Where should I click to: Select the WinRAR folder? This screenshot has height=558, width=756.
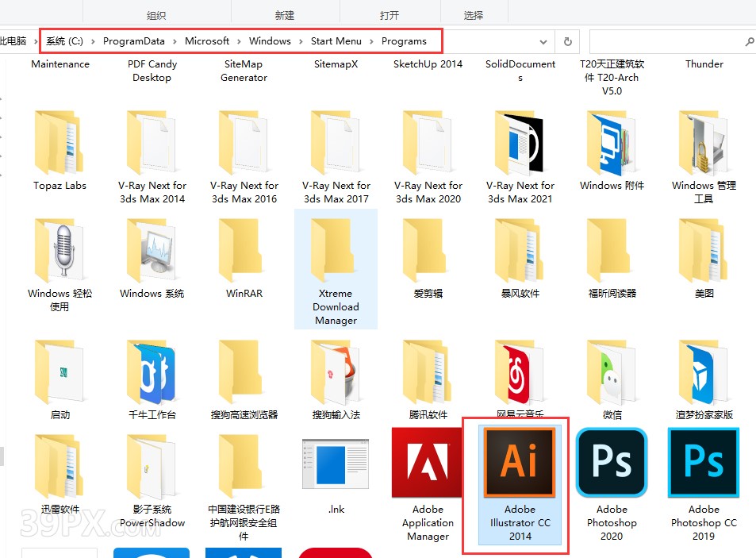244,254
